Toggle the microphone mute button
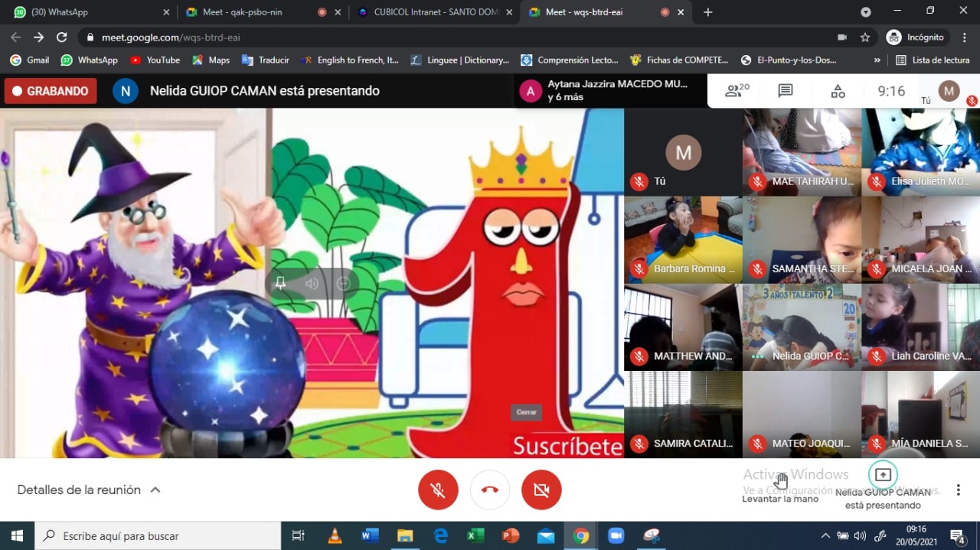This screenshot has width=980, height=550. [x=438, y=490]
